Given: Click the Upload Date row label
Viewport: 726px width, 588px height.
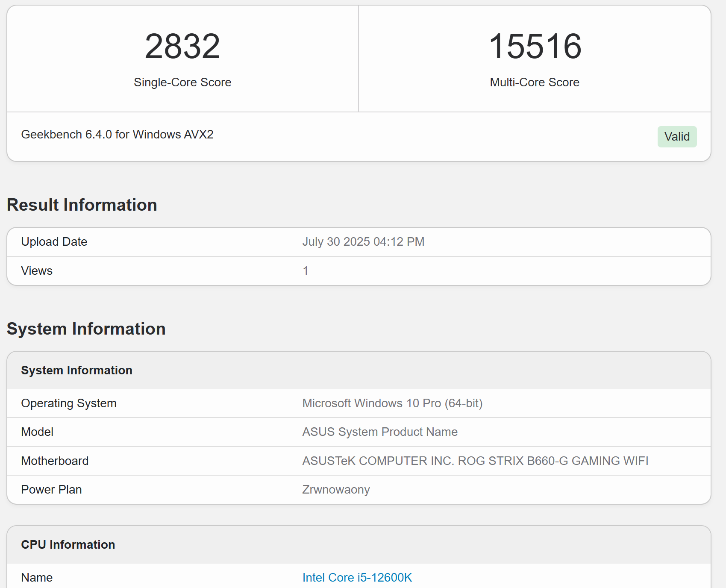Looking at the screenshot, I should pos(54,242).
